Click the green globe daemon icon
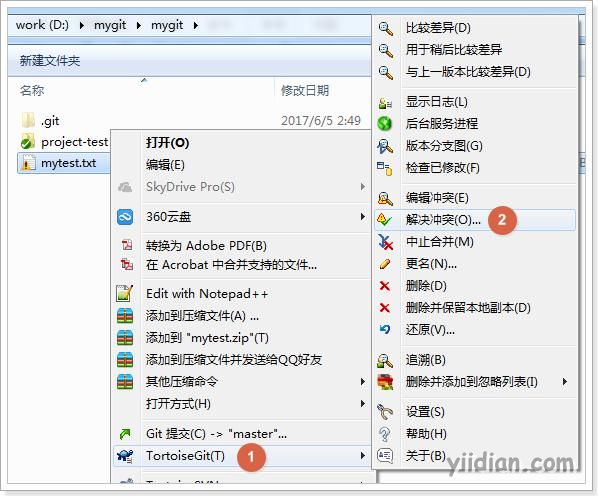 pyautogui.click(x=384, y=124)
